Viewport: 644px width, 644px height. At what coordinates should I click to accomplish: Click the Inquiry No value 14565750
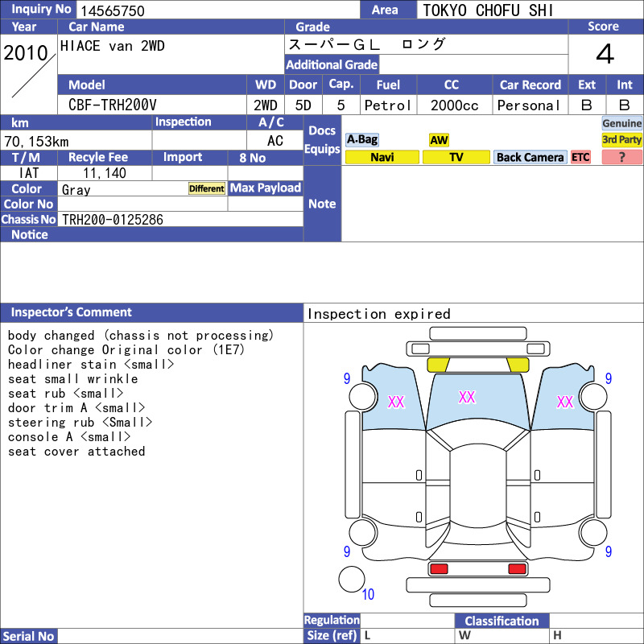[112, 10]
